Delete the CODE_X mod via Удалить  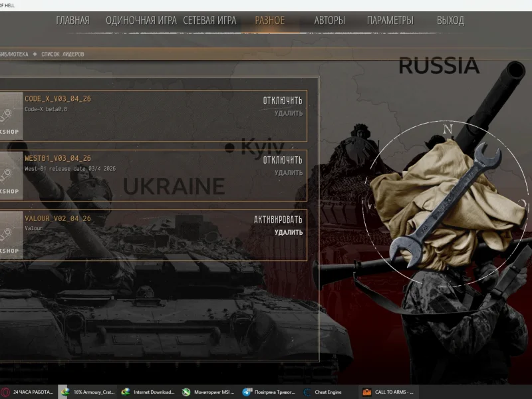pos(289,113)
